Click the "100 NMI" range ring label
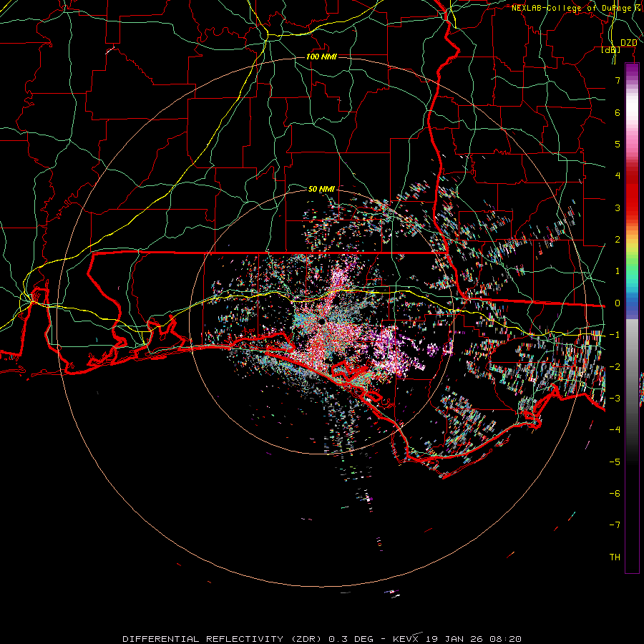This screenshot has height=644, width=644. (321, 57)
